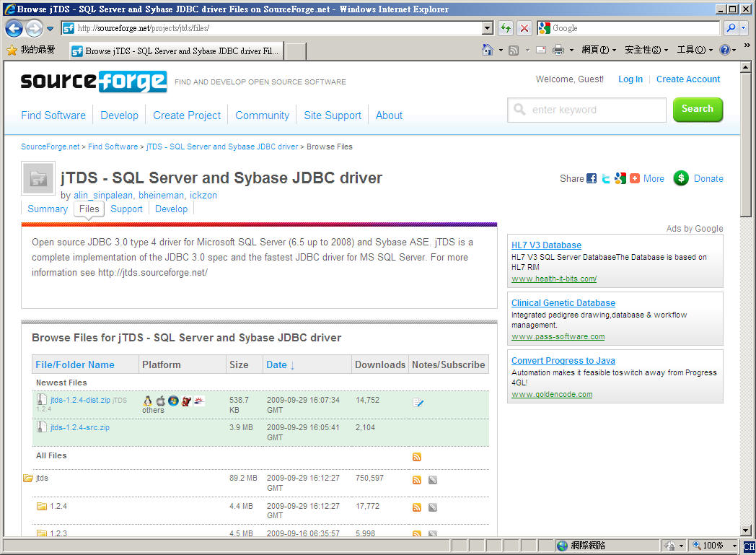Open search provider options dropdown

(x=744, y=28)
